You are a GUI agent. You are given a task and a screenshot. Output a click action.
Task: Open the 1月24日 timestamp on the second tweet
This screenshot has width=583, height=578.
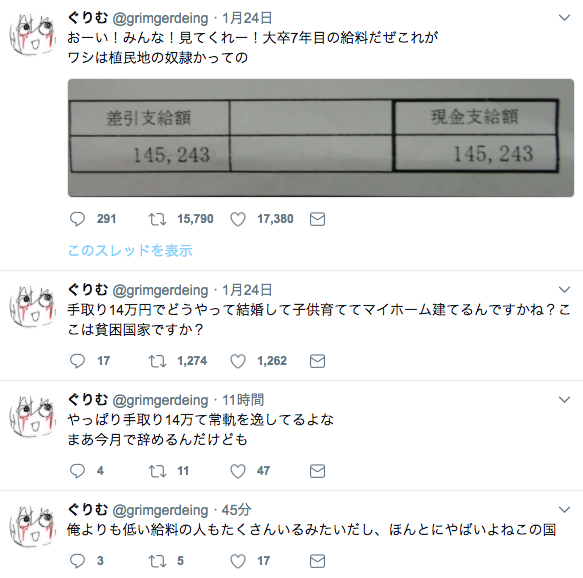[247, 290]
